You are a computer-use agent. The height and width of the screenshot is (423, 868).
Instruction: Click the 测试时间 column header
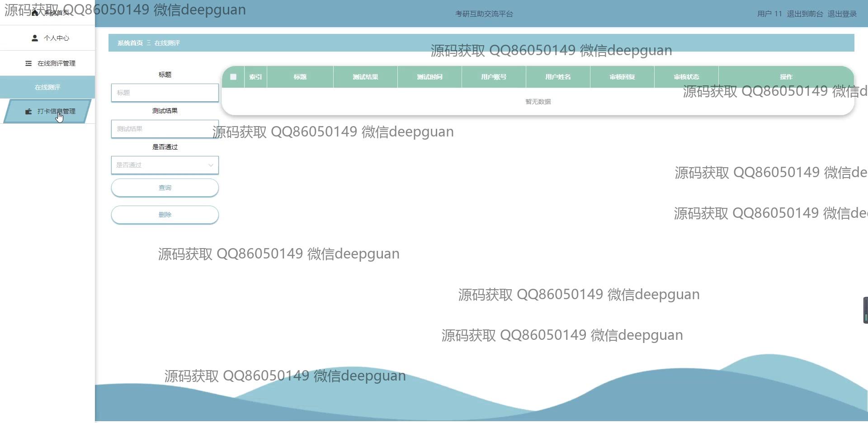pyautogui.click(x=429, y=77)
